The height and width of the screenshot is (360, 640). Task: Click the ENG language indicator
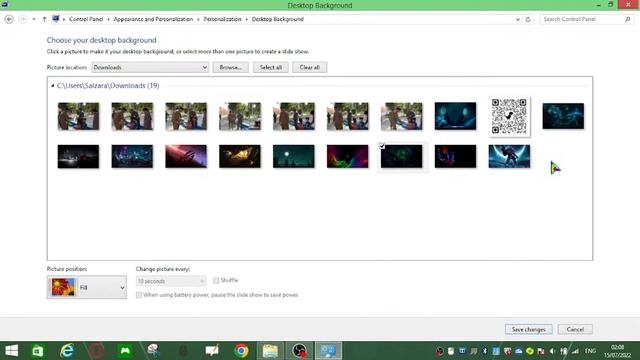pyautogui.click(x=590, y=351)
